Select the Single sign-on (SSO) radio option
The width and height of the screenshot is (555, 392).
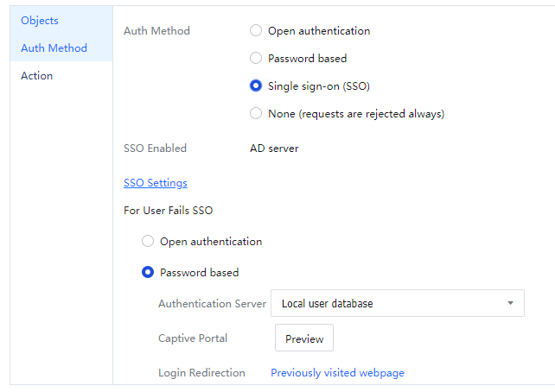point(256,86)
